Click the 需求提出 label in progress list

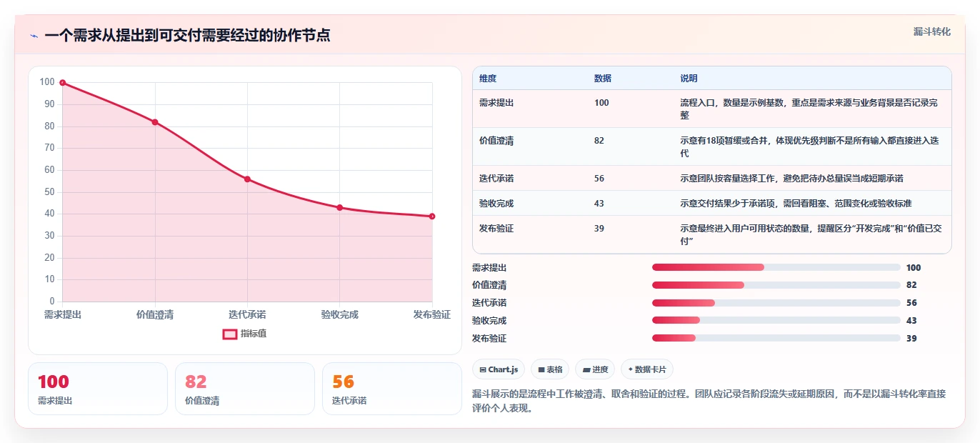pos(489,268)
